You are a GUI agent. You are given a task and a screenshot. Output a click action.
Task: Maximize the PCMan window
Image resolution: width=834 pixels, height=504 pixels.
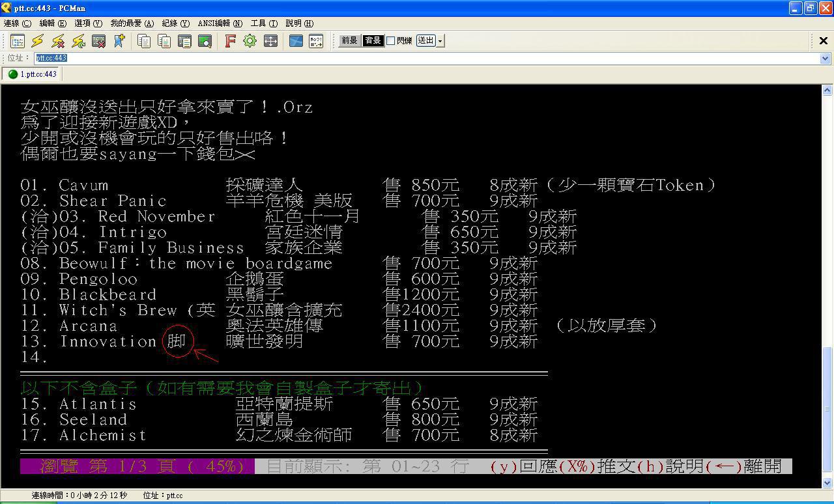[810, 8]
